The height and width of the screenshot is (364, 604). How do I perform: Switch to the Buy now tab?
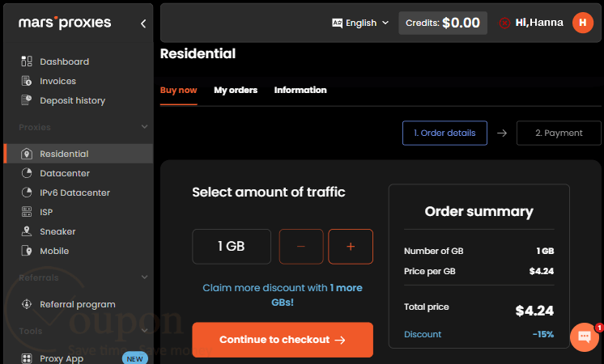tap(178, 90)
